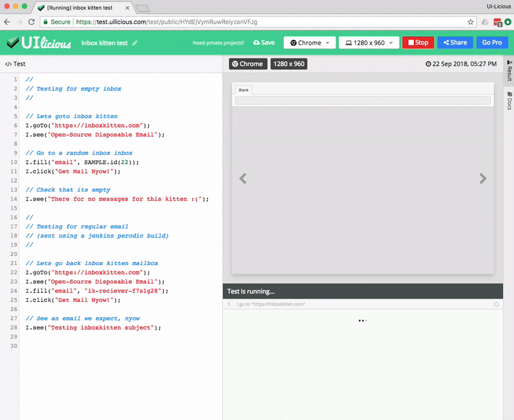Select the Test code panel header
Image resolution: width=514 pixels, height=420 pixels.
(15, 64)
